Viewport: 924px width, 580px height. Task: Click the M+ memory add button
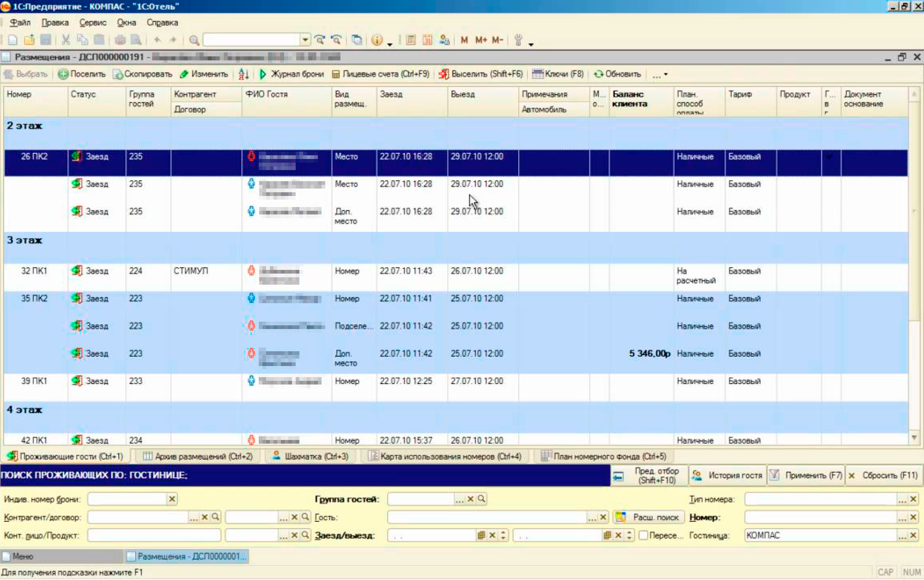click(x=481, y=40)
